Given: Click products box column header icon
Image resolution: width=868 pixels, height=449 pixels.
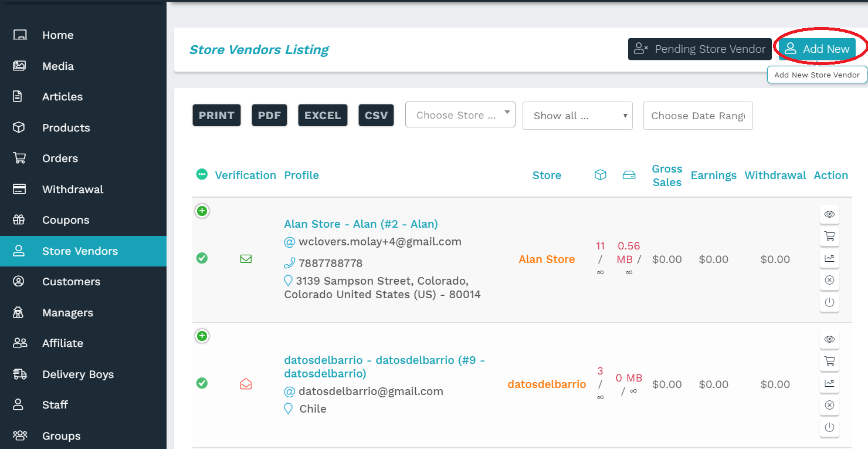Looking at the screenshot, I should click(x=600, y=175).
